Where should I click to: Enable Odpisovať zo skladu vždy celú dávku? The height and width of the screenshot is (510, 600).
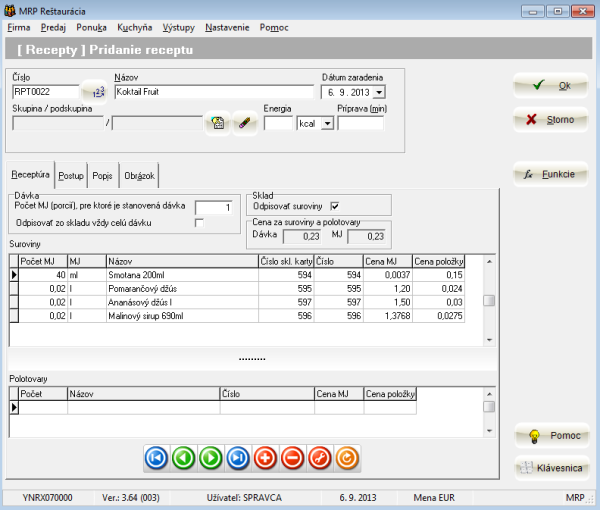tap(199, 223)
